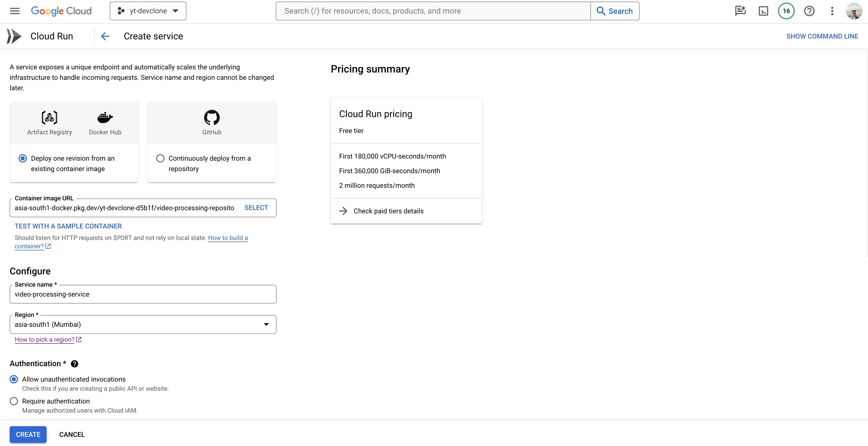This screenshot has height=446, width=868.
Task: Click the Service name text input field
Action: (x=143, y=294)
